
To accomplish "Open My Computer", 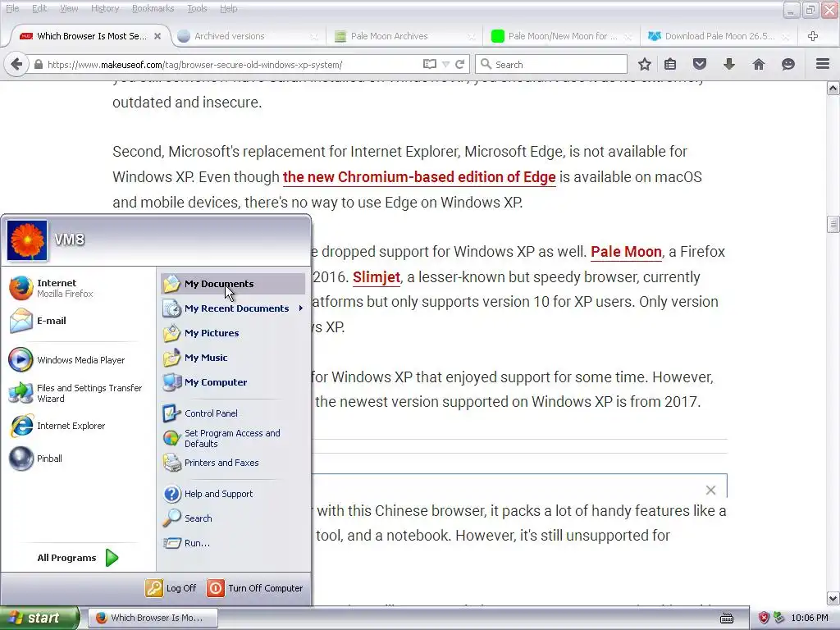I will click(x=233, y=382).
